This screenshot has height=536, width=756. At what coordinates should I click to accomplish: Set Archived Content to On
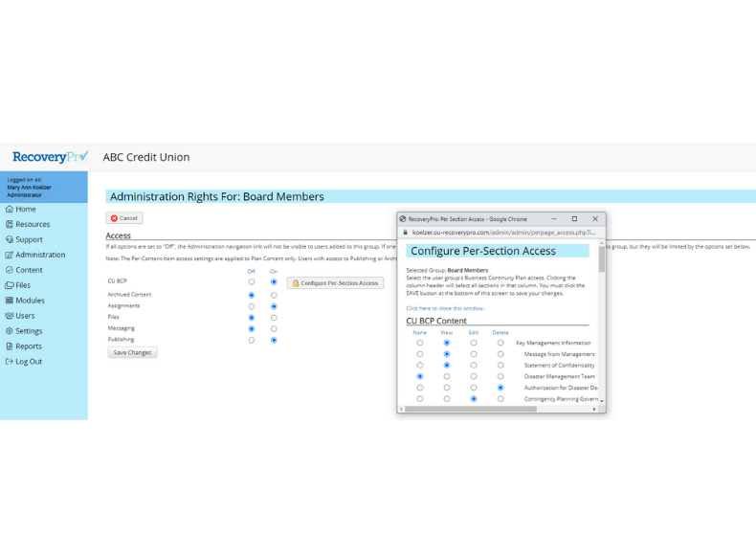coord(274,295)
